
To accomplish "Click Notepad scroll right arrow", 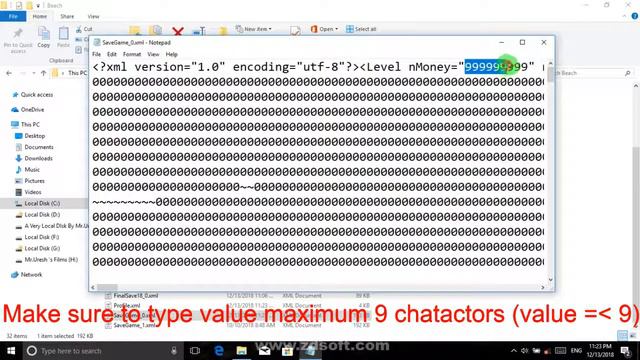I will pyautogui.click(x=542, y=287).
